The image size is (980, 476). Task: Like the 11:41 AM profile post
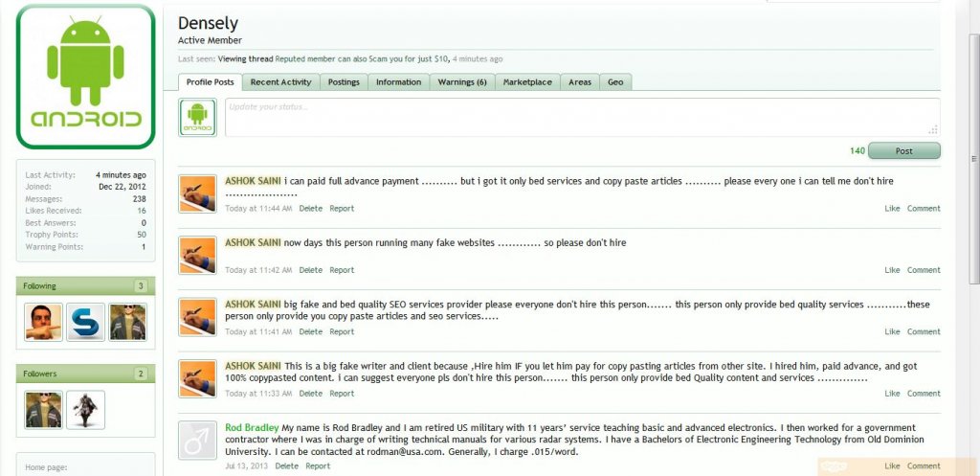coord(892,331)
